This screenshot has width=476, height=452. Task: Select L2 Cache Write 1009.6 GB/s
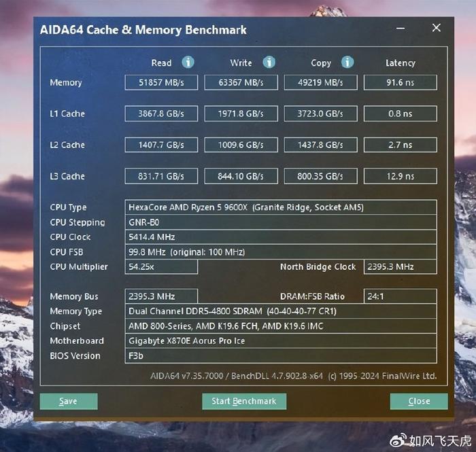[241, 145]
